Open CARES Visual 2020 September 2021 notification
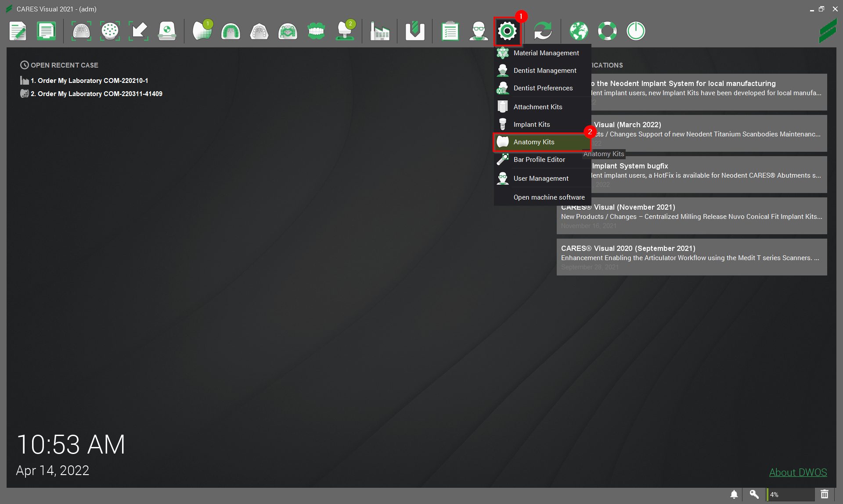 pos(692,257)
